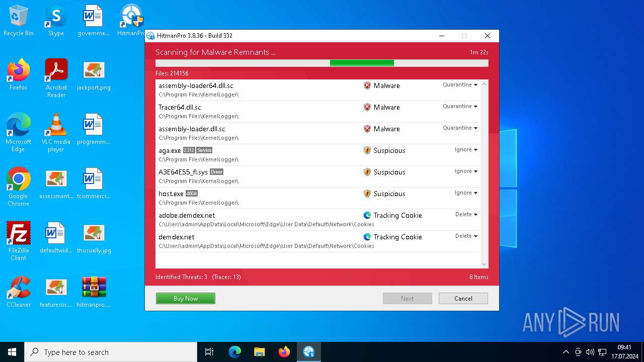Click the HitmanPro title bar icon
Screen dimensions: 644x362
(150, 36)
